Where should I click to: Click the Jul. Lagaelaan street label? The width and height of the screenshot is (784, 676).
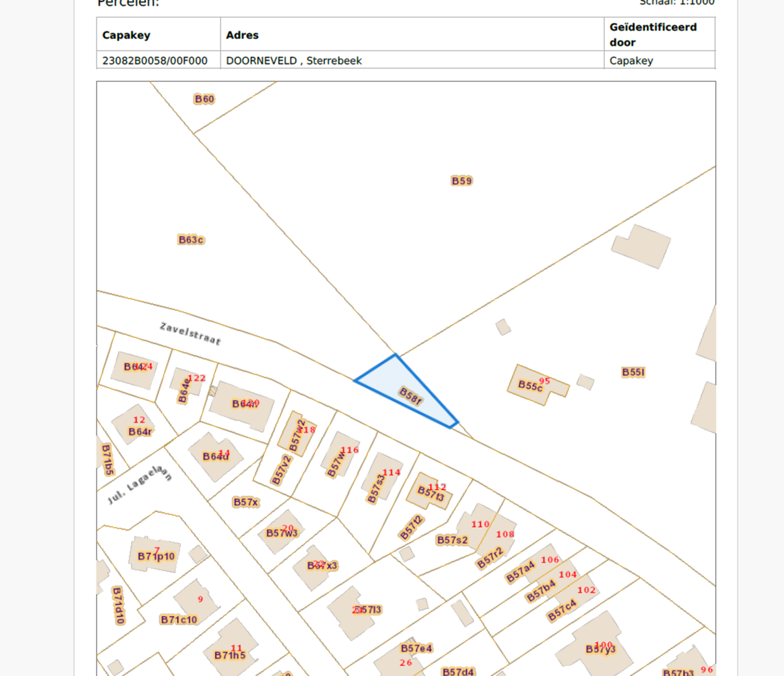(x=140, y=484)
